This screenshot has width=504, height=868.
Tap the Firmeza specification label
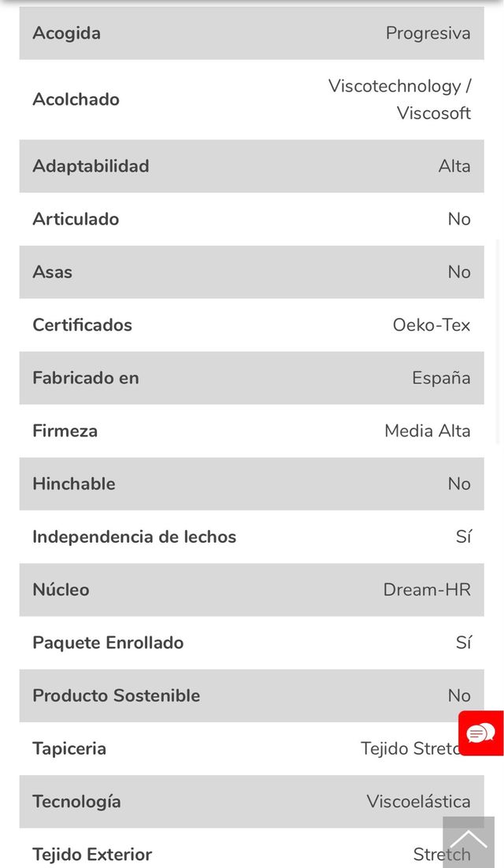coord(65,431)
